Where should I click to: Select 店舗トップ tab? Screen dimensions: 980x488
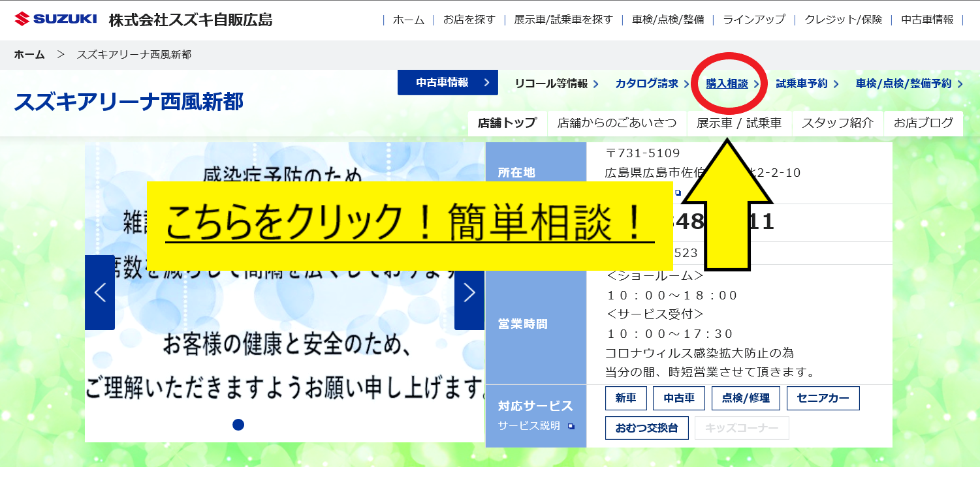coord(507,123)
